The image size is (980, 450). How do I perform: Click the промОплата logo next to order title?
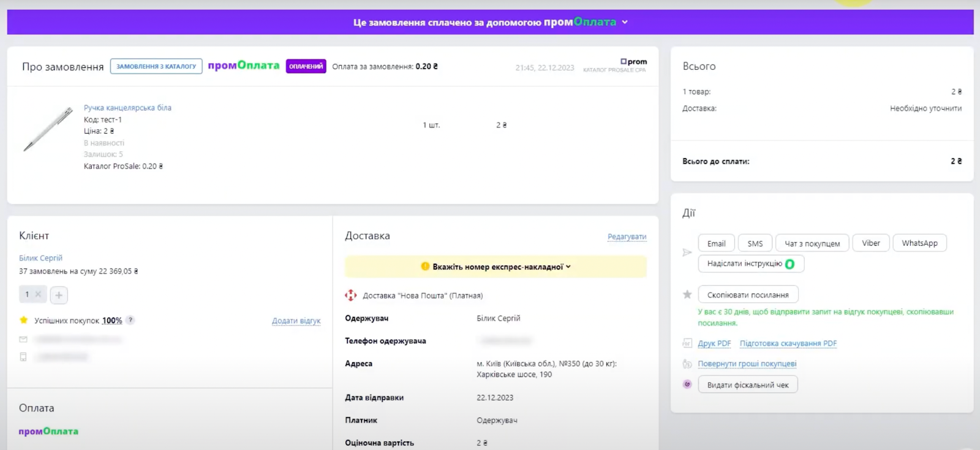point(244,66)
